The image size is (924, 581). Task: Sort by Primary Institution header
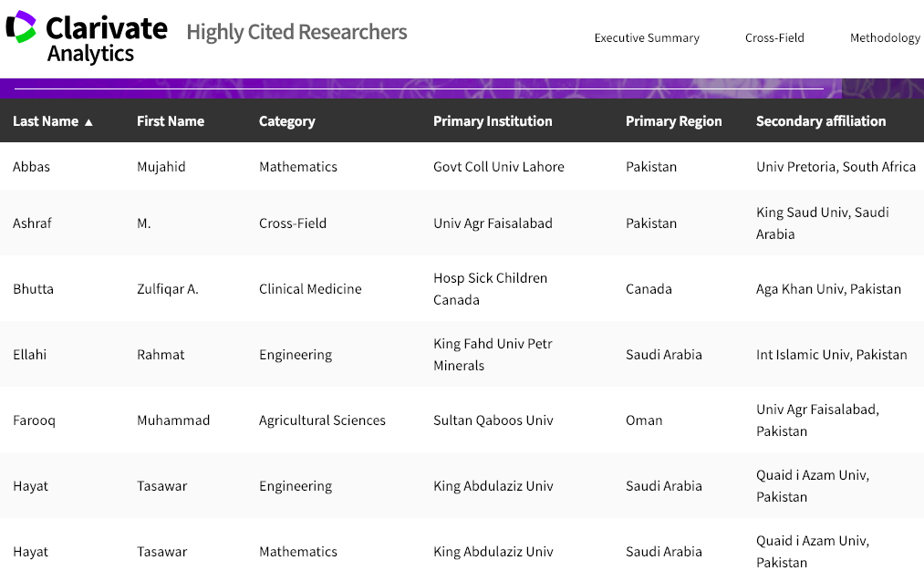point(493,121)
